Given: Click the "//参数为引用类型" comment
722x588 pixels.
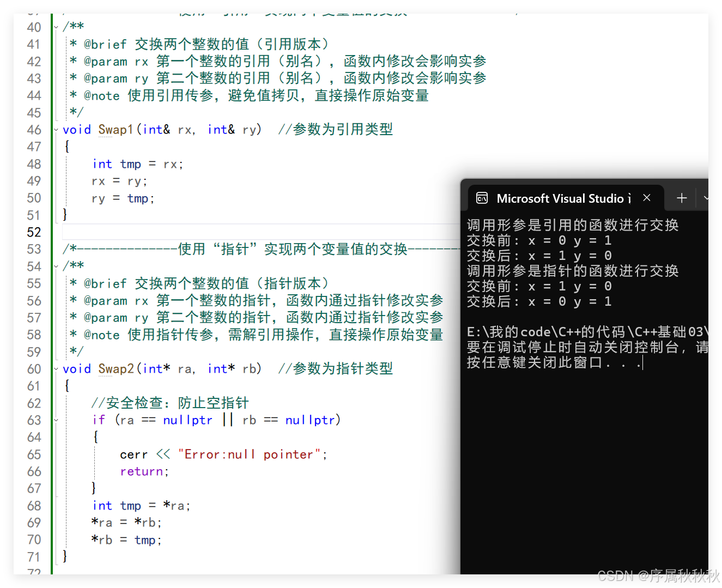Looking at the screenshot, I should (x=336, y=130).
